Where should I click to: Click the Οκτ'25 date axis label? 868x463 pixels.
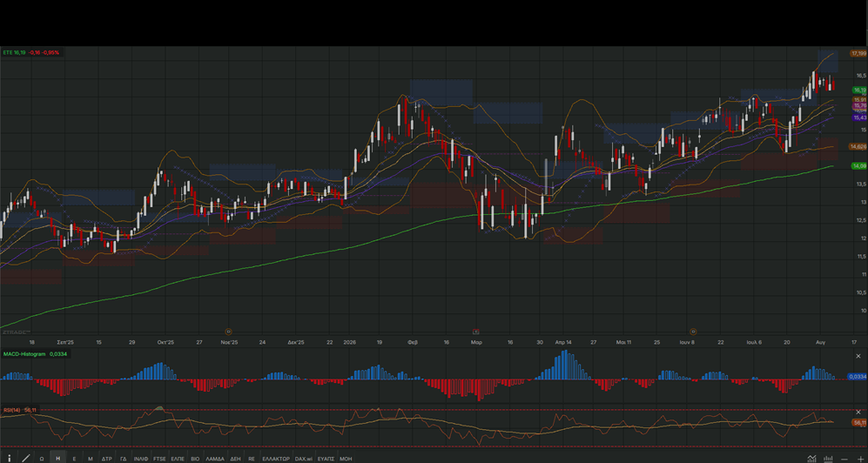click(165, 342)
